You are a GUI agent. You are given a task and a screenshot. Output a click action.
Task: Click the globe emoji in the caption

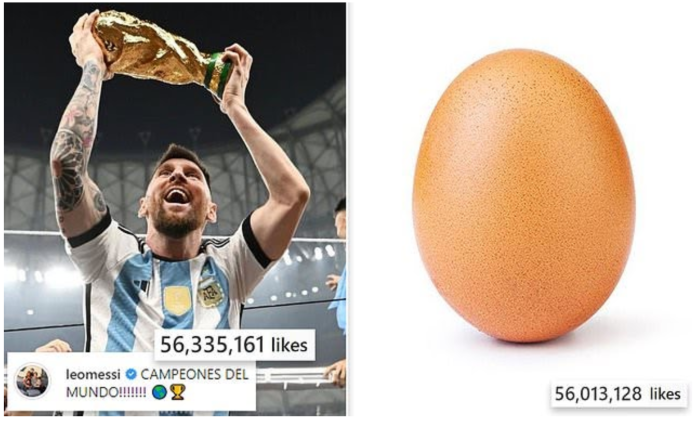pyautogui.click(x=159, y=392)
